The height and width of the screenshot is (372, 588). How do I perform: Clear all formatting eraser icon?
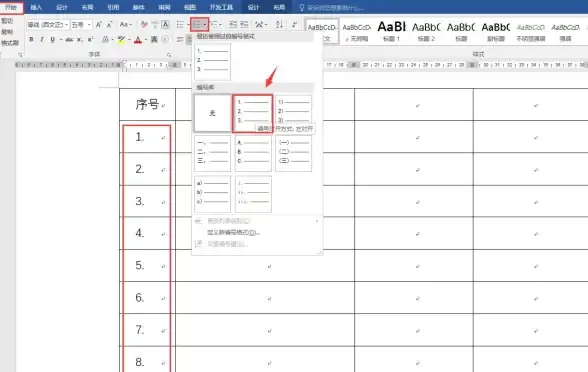pos(144,25)
